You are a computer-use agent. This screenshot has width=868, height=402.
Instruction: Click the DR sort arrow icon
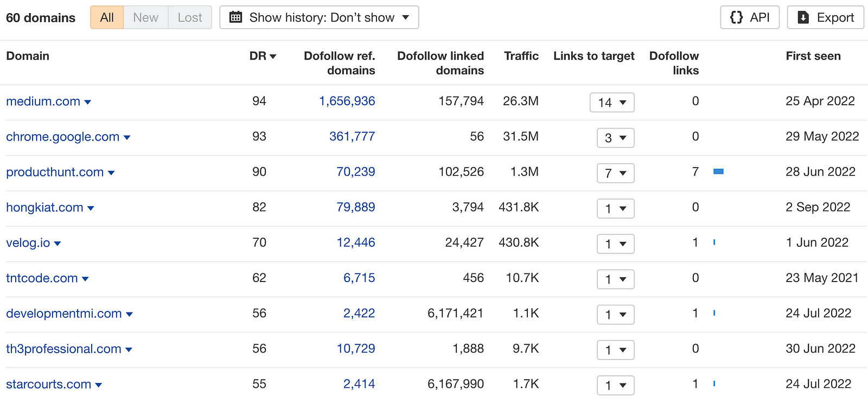point(273,56)
